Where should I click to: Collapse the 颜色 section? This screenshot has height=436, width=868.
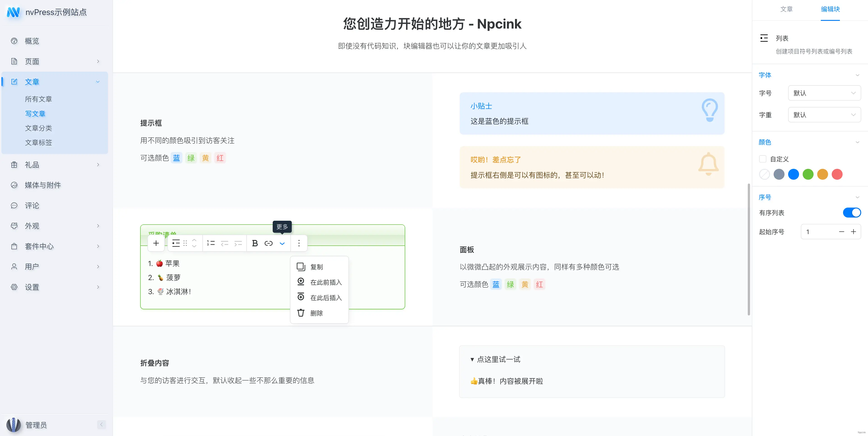(858, 142)
